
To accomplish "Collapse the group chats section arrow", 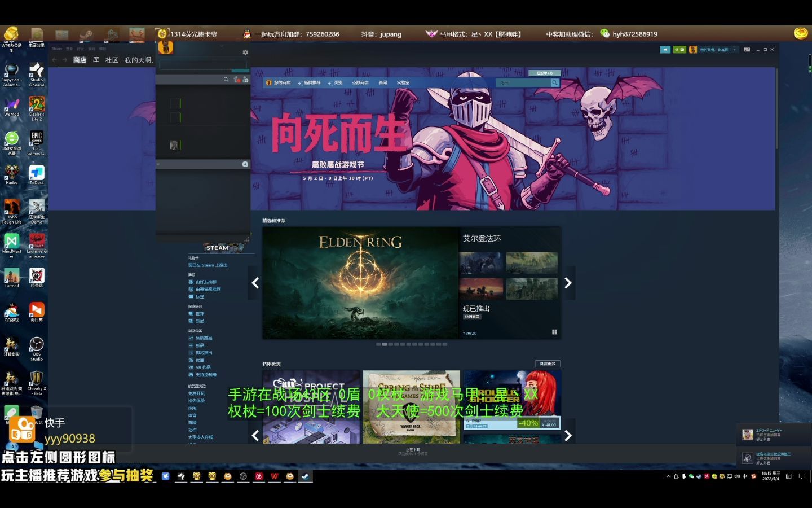I will pyautogui.click(x=158, y=164).
